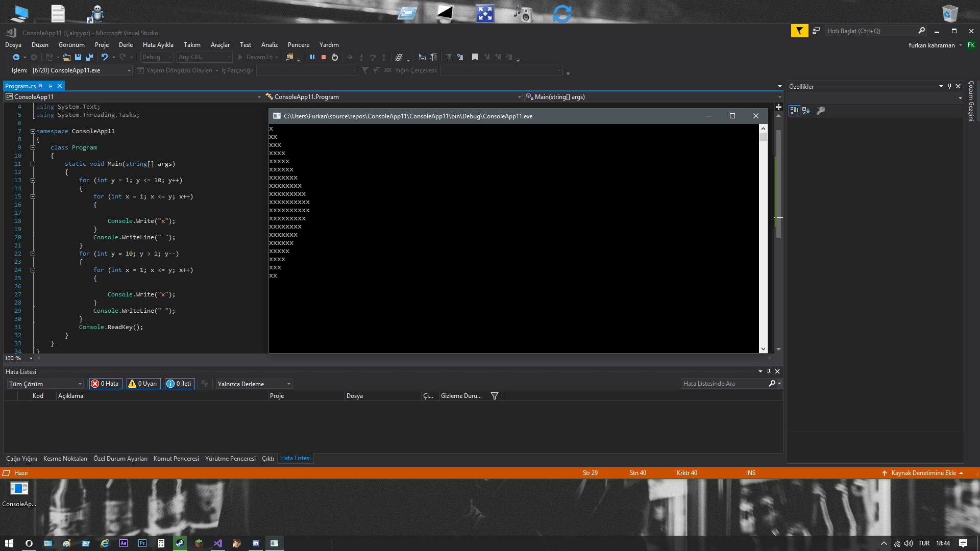The image size is (980, 551).
Task: Collapse the Main method outline
Action: pos(33,164)
